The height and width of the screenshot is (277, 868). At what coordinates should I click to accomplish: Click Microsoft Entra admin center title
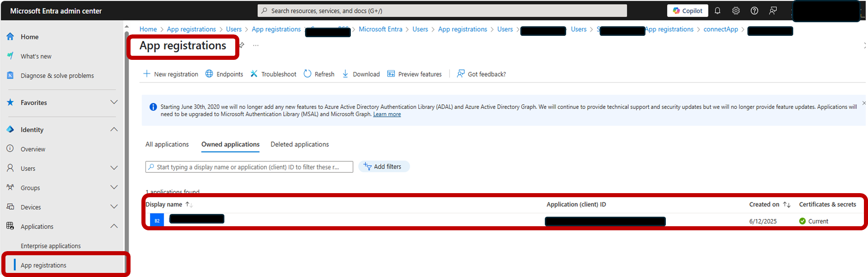(x=56, y=11)
